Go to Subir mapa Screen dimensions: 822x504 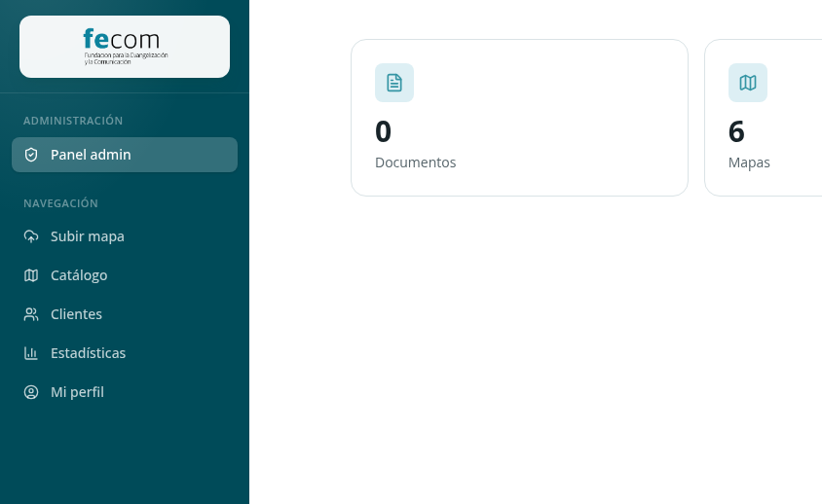(125, 236)
